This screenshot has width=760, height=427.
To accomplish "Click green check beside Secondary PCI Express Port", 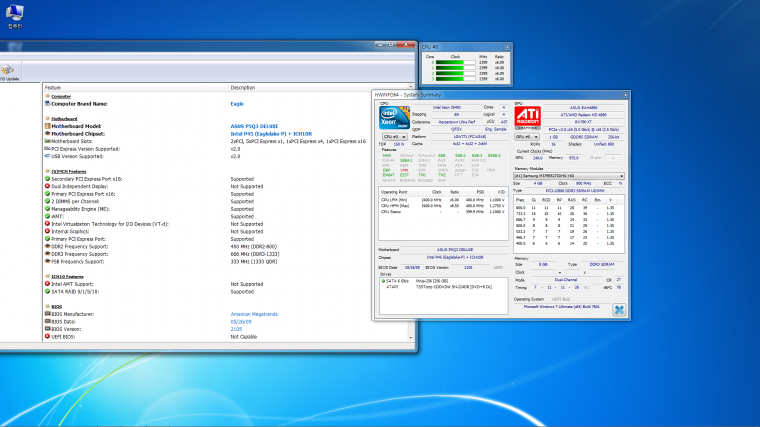I will (x=48, y=179).
